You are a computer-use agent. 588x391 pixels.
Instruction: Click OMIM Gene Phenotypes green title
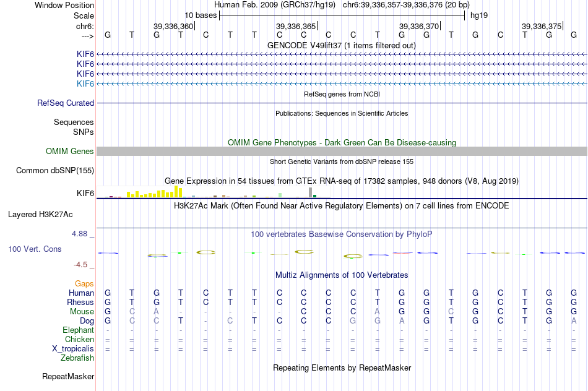coord(342,142)
